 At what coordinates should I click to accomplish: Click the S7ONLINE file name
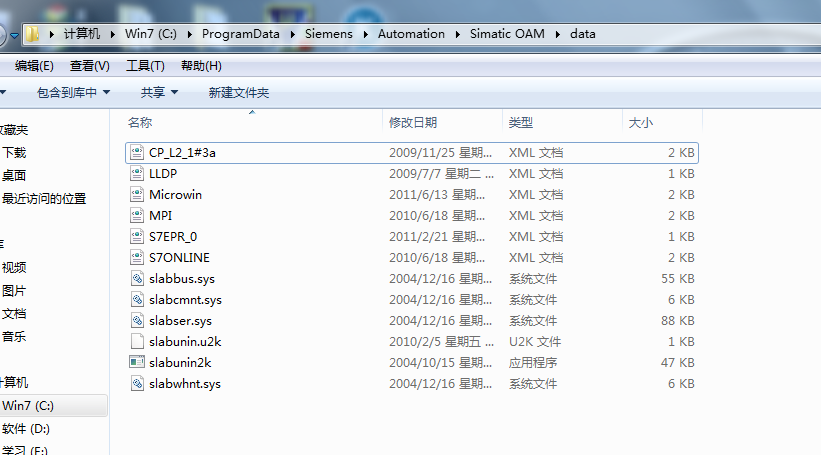pos(179,257)
